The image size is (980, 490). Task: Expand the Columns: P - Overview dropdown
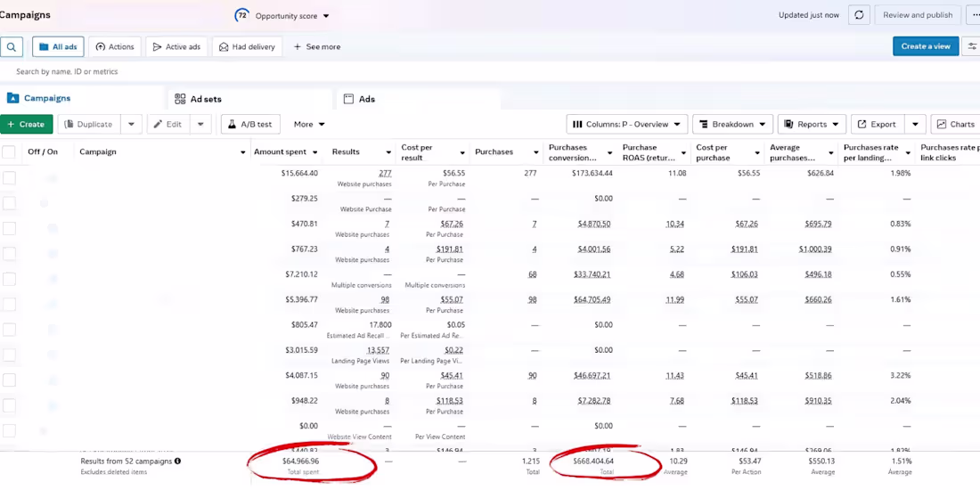(627, 125)
